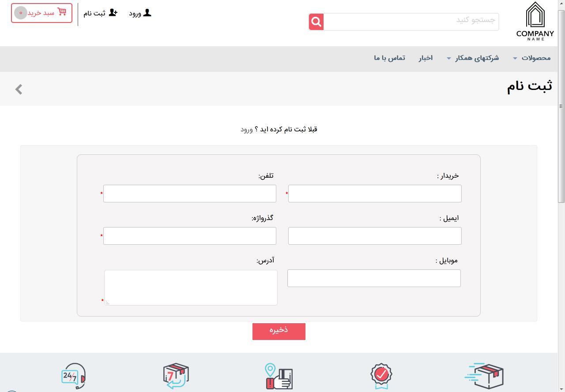Click the آدرس text area

pos(191,287)
